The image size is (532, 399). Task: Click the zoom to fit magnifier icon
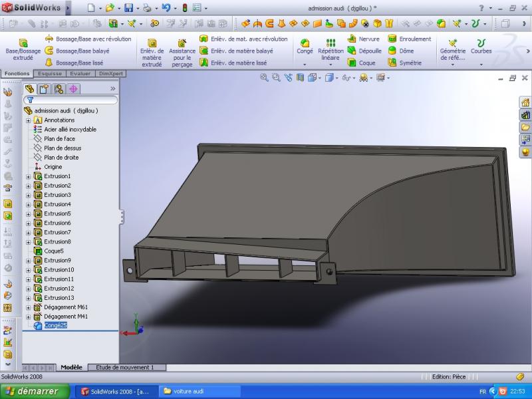point(264,78)
